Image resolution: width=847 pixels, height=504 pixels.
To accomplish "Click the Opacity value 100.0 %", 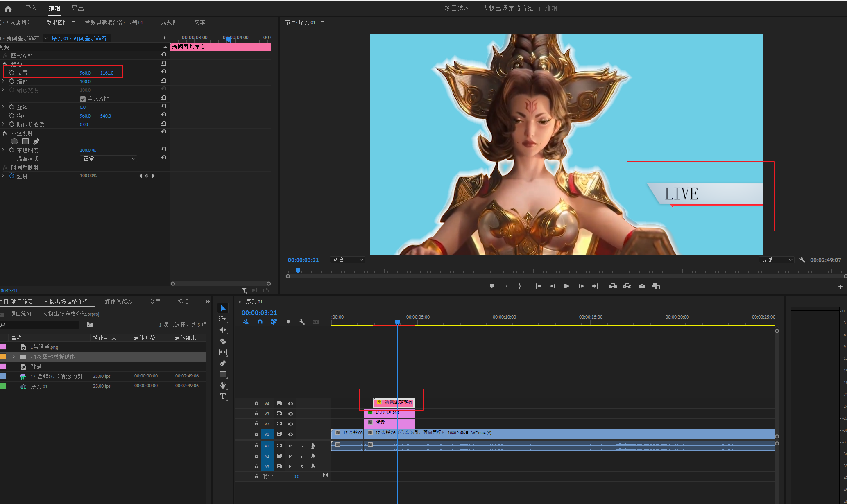I will (88, 150).
